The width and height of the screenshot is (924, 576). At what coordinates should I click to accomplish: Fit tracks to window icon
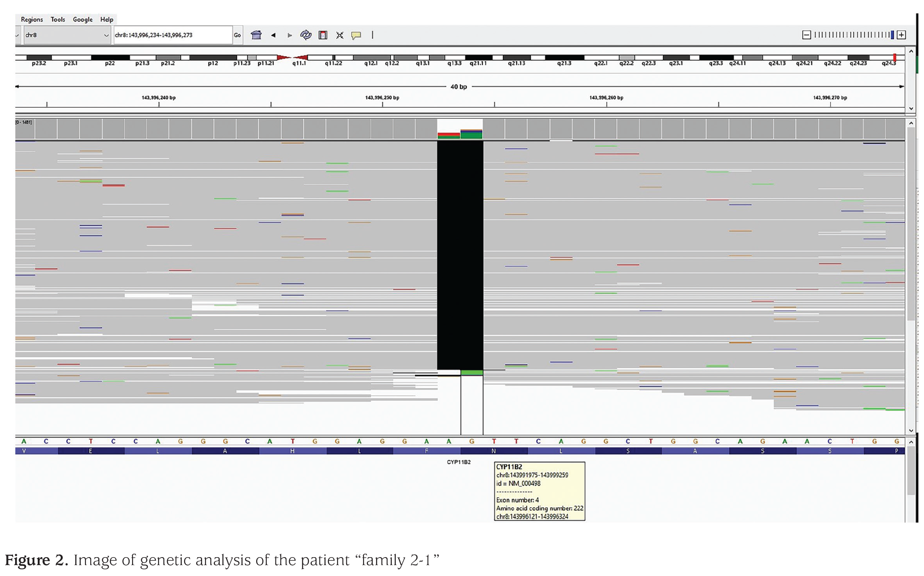pos(340,35)
